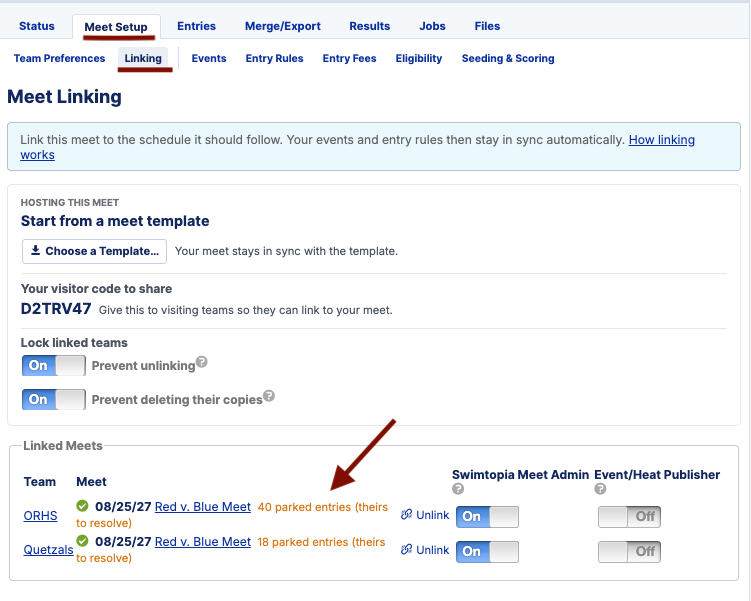
Task: Click Unlink text for ORHS row
Action: coord(432,515)
